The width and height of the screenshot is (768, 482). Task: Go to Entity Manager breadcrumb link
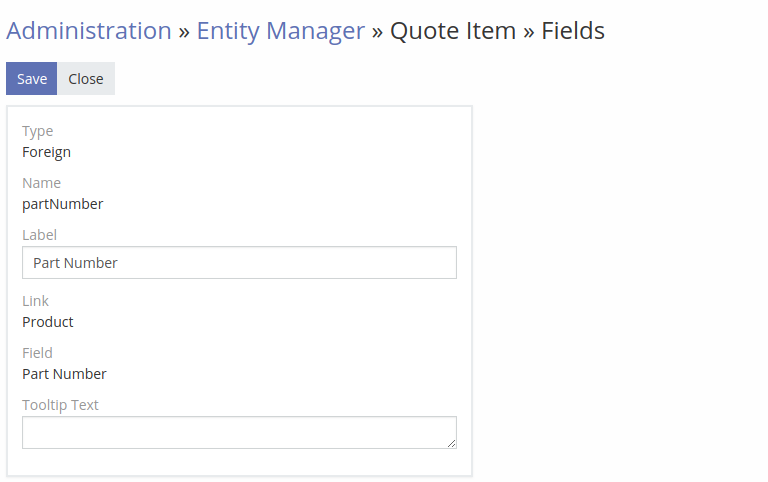tap(280, 31)
